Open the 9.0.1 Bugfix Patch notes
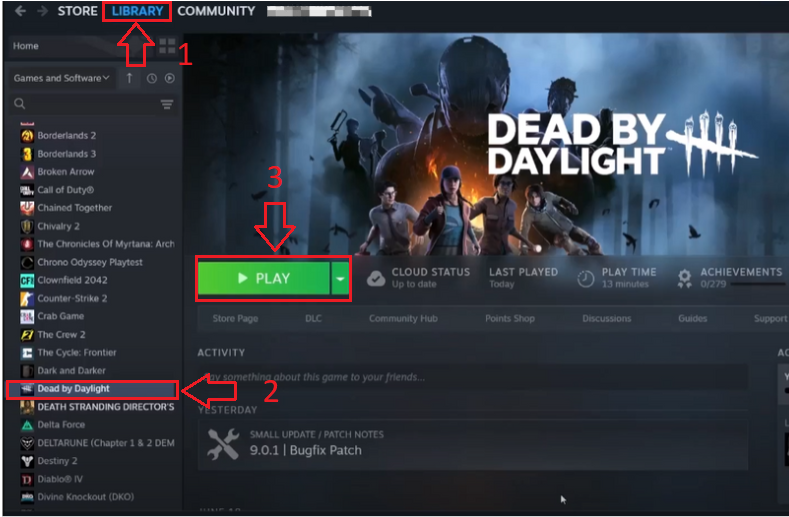The height and width of the screenshot is (517, 789). (x=305, y=450)
